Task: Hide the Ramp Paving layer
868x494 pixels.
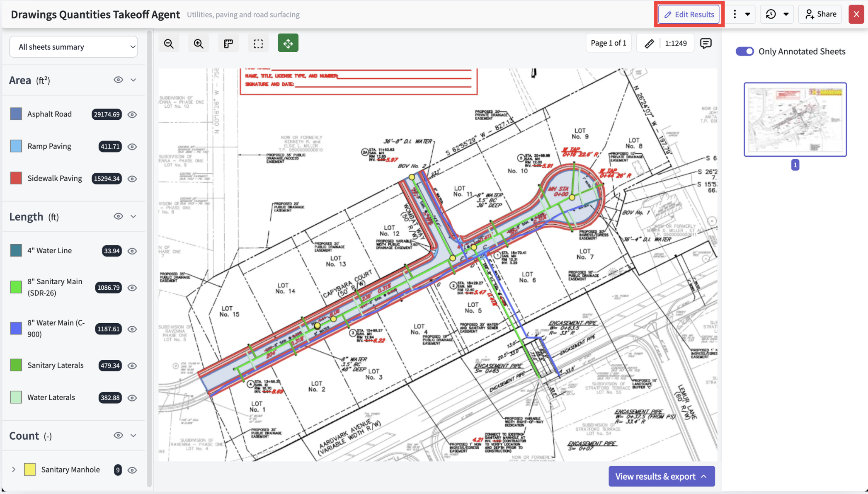Action: [132, 147]
